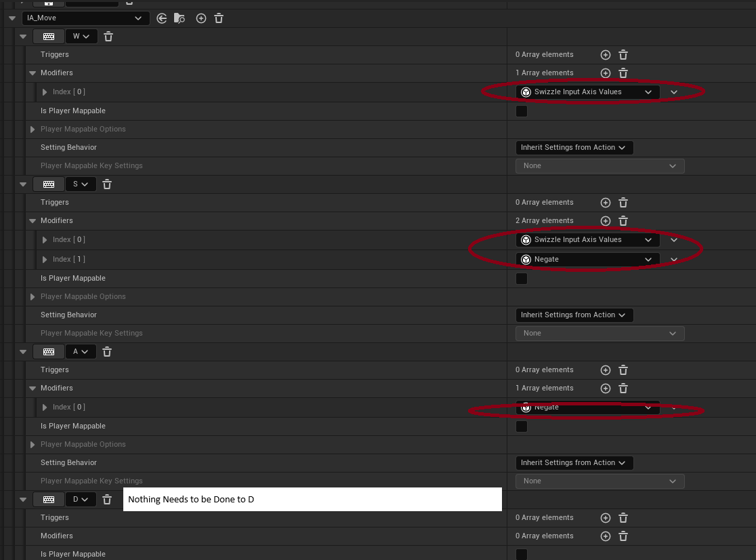Viewport: 756px width, 560px height.
Task: Open W key Player Mappable Key Settings dropdown
Action: pyautogui.click(x=600, y=166)
